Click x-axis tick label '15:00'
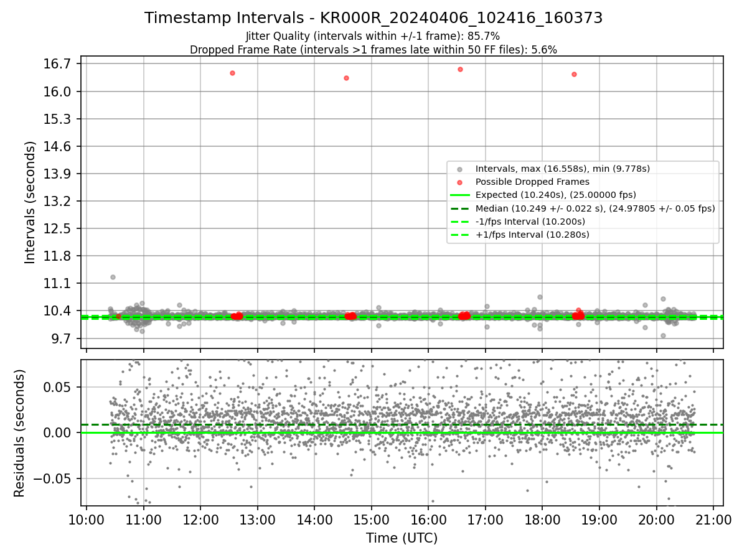 (x=372, y=520)
